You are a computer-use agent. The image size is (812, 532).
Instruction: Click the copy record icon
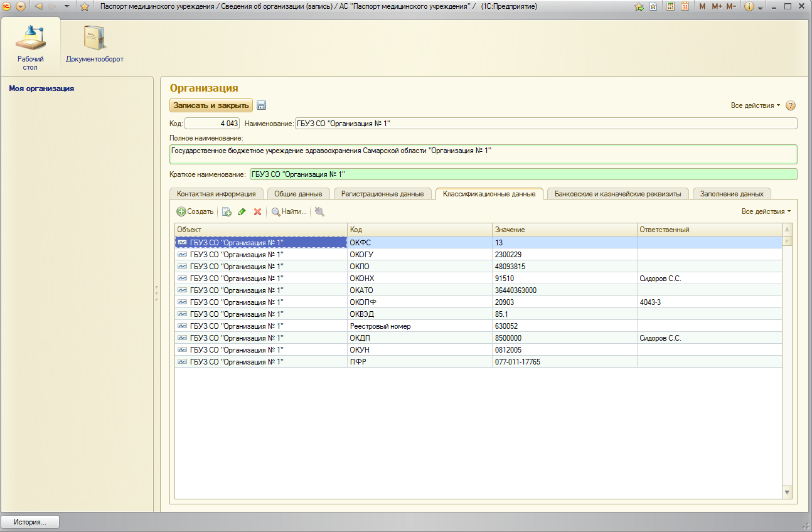pos(227,212)
